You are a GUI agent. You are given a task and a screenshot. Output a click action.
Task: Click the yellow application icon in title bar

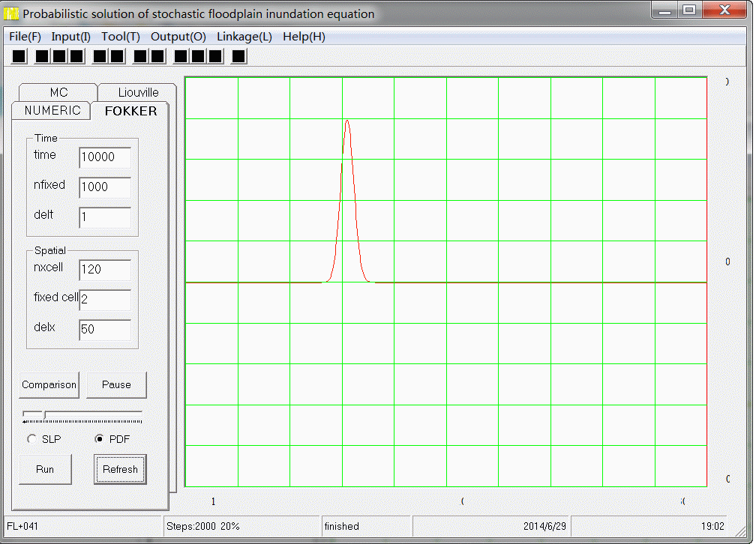(12, 13)
